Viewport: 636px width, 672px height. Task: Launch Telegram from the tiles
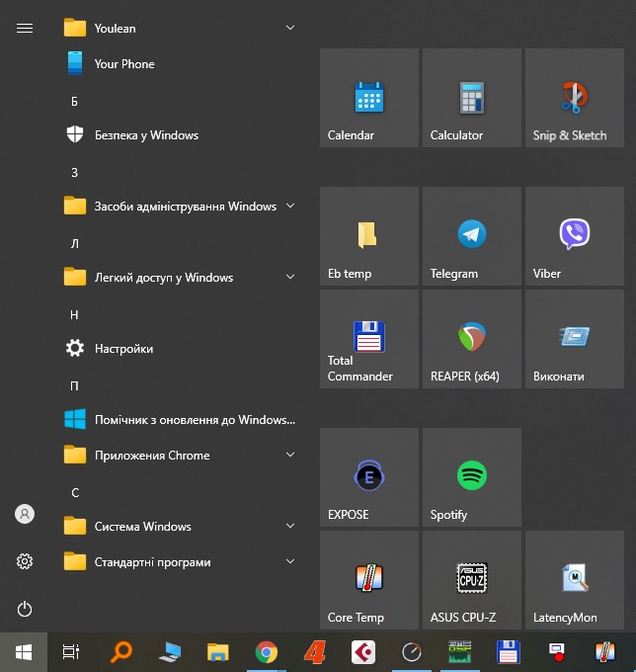click(x=471, y=236)
